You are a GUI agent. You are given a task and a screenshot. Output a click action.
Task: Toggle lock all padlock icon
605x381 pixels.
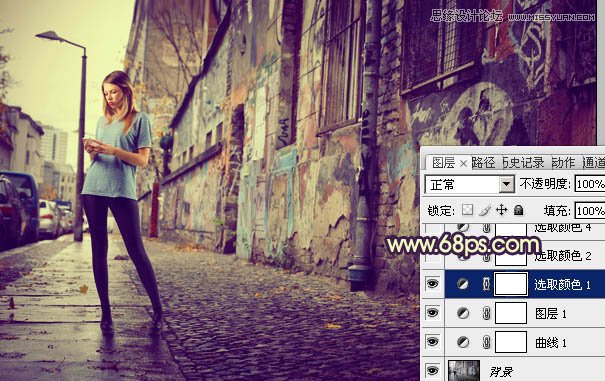519,210
